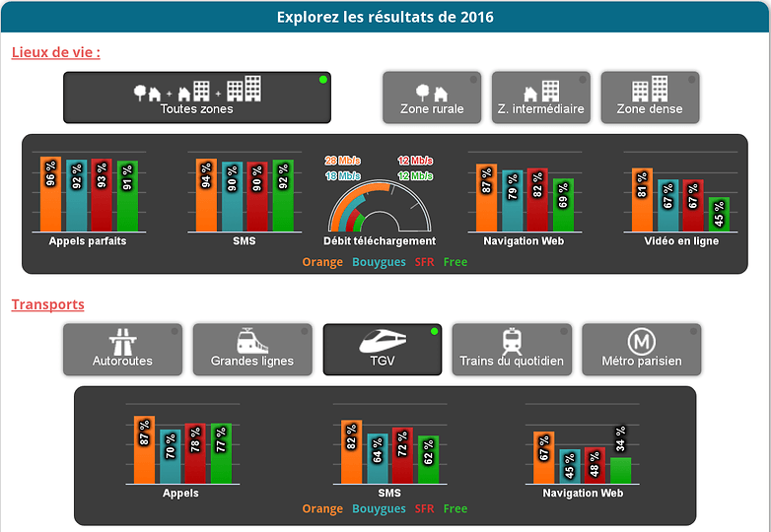Click the house and building icon for Z. intermédiaire
Image resolution: width=771 pixels, height=532 pixels.
point(541,91)
